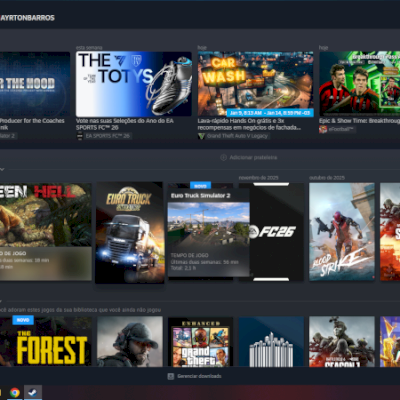This screenshot has height=400, width=400.
Task: Open 'Vote nas suas Seleções do Ano' headline
Action: point(125,124)
